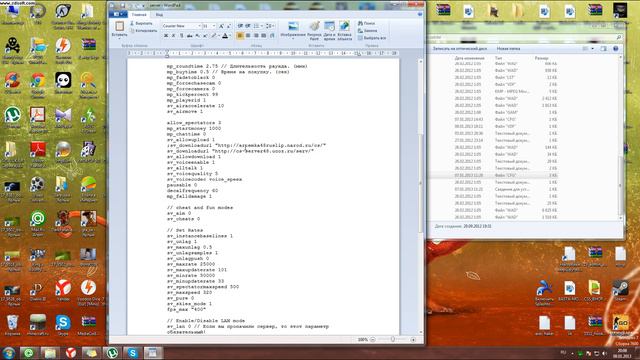Open Замена replace tool
This screenshot has width=640, height=360.
(x=367, y=31)
